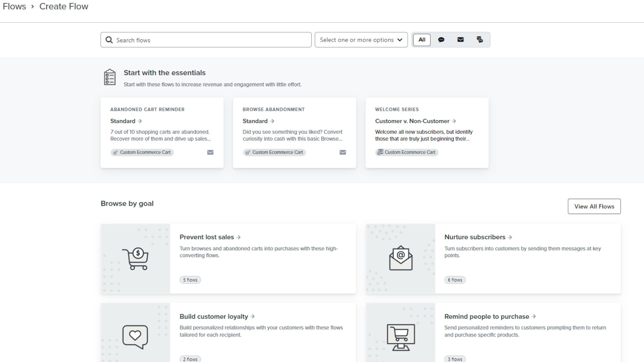The height and width of the screenshot is (362, 644).
Task: Open Browse Abandonment Standard flow
Action: pos(258,121)
